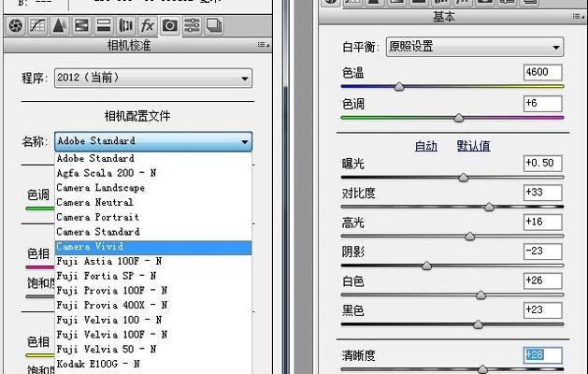This screenshot has height=374, width=588.
Task: Click the 色温 value field 4600
Action: click(542, 72)
